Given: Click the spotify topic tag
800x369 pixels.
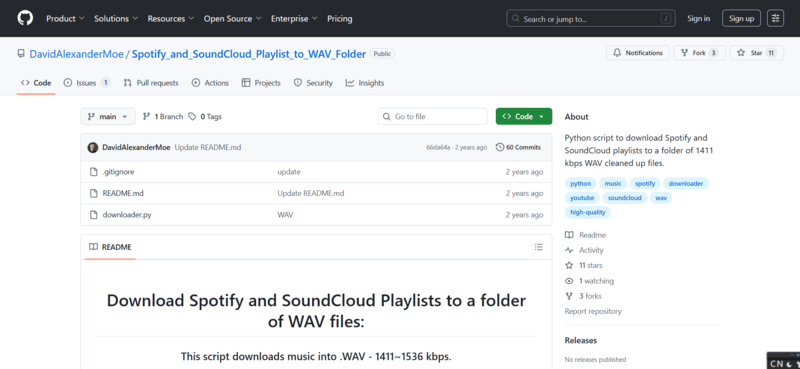Looking at the screenshot, I should [x=645, y=183].
